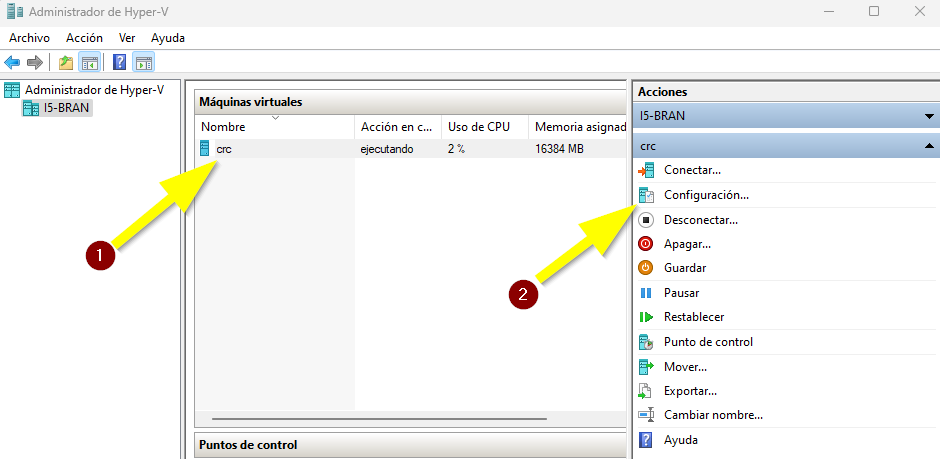Click Exportar... in the actions pane

(690, 391)
